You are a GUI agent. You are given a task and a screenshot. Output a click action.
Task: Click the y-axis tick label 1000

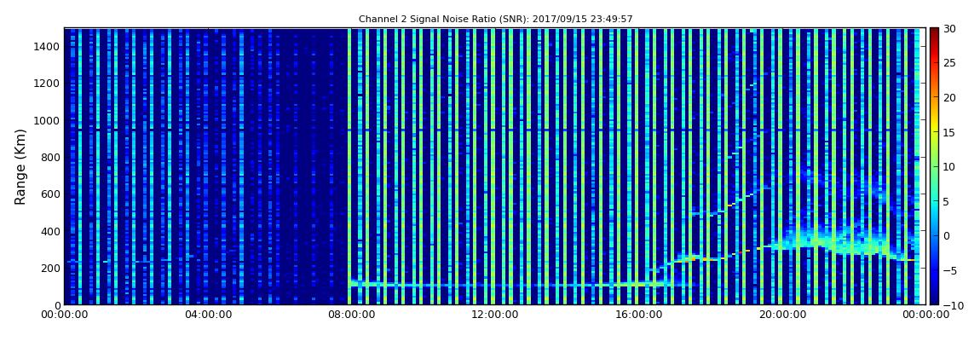48,120
